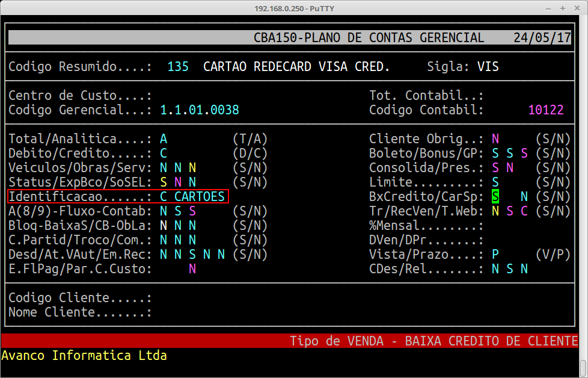This screenshot has height=378, width=588.
Task: Click Codigo Resumido value 135
Action: point(178,66)
